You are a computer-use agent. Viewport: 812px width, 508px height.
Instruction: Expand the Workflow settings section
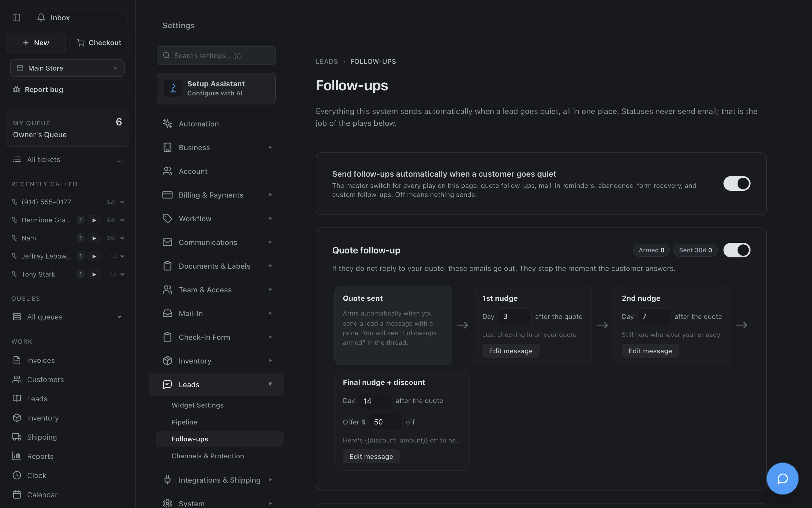click(270, 218)
